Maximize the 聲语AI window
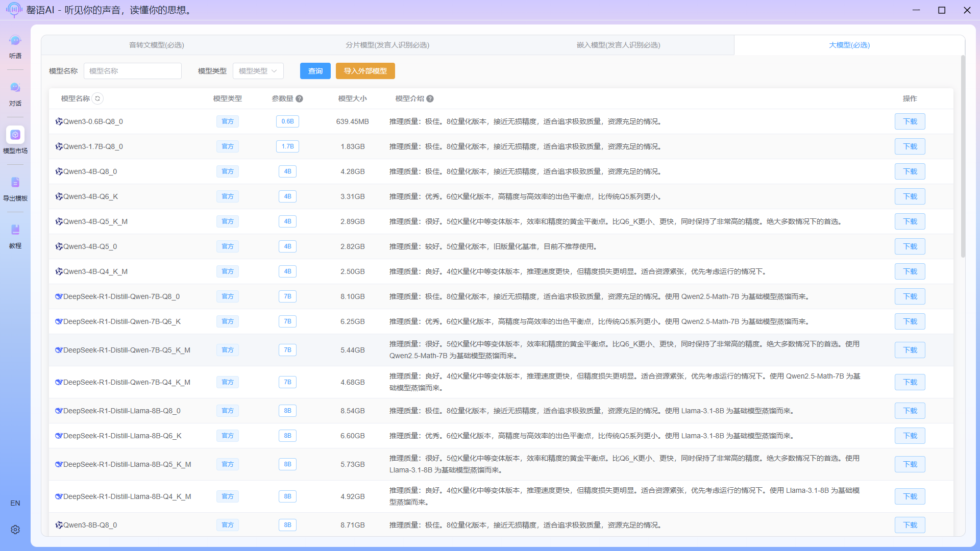 [x=942, y=10]
